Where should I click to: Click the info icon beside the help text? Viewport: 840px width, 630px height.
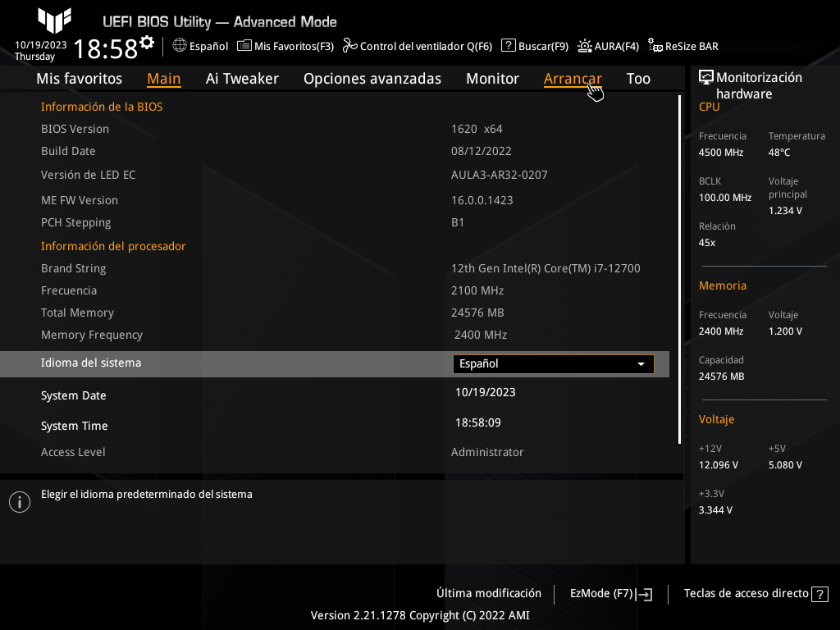(20, 502)
